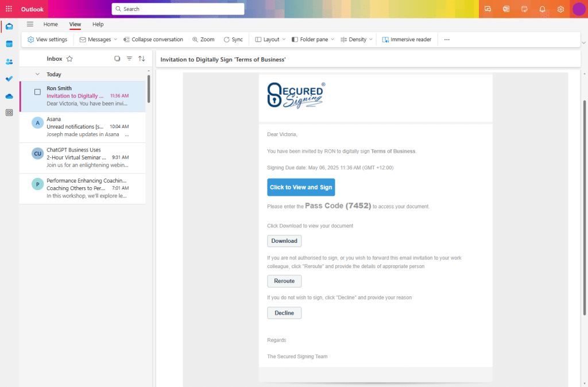The height and width of the screenshot is (387, 588).
Task: Click the 'Click to View and Sign' button
Action: point(301,187)
